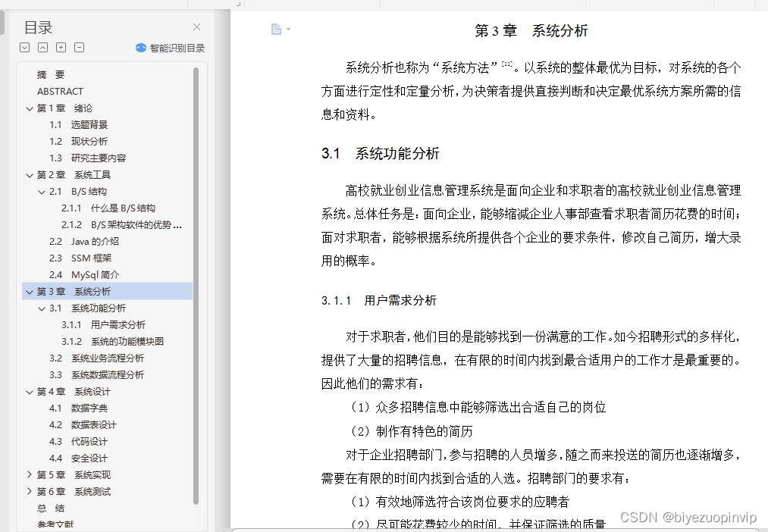Jump to 总结 in the outline
The image size is (768, 532).
51,509
